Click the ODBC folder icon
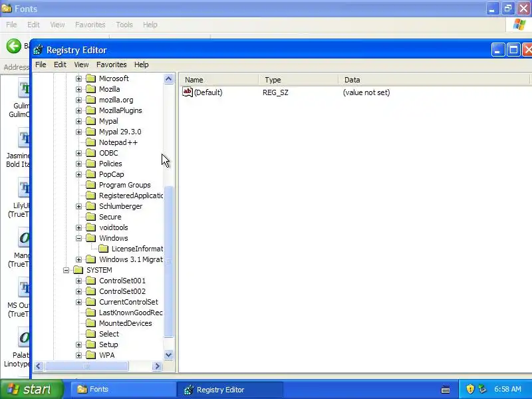This screenshot has height=399, width=532. (90, 153)
